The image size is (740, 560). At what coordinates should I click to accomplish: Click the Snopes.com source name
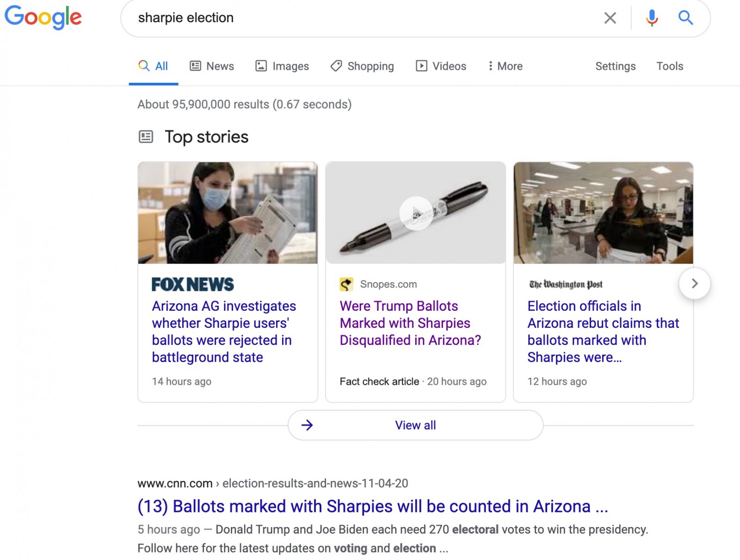pyautogui.click(x=388, y=284)
